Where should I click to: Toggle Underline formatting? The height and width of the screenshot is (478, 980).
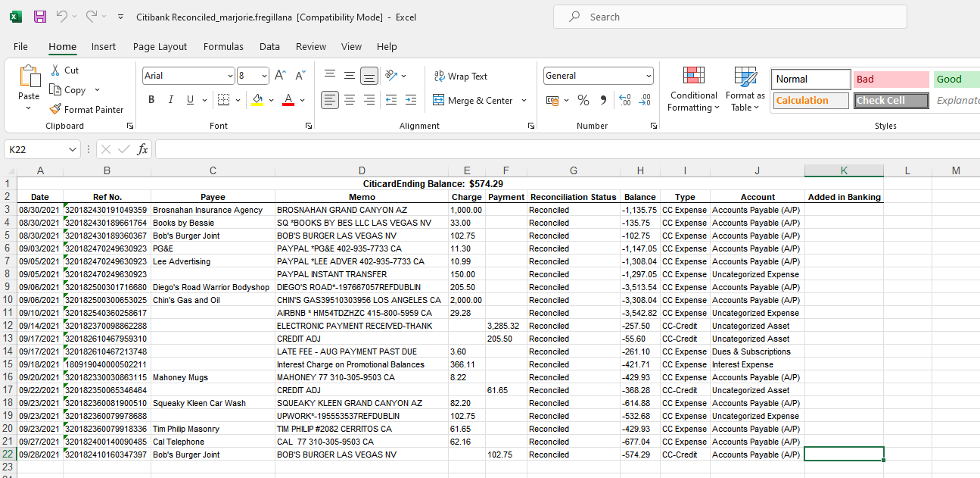coord(190,100)
